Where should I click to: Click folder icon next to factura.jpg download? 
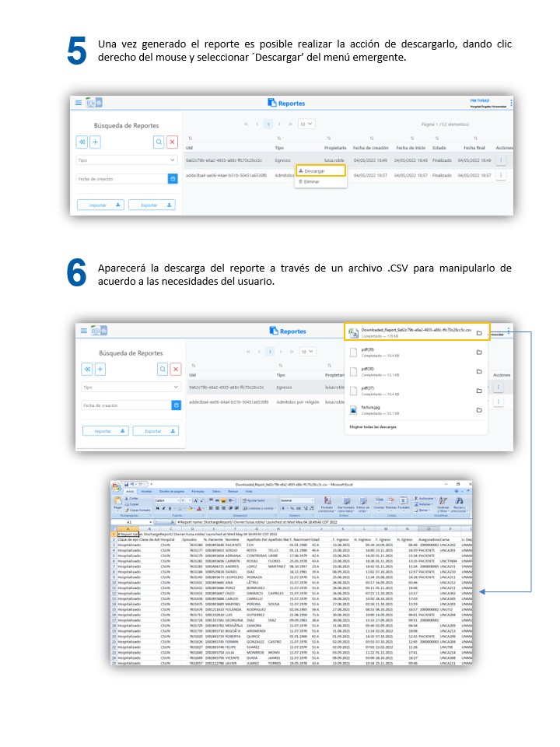tap(479, 409)
